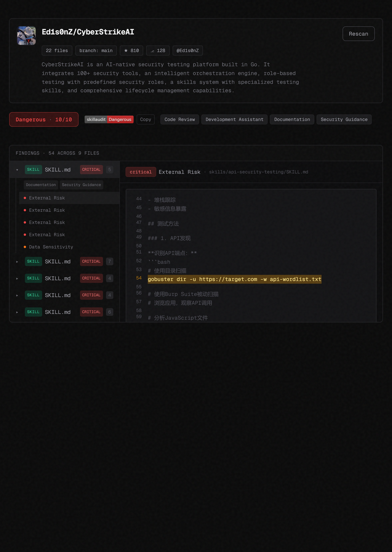Copy the skillaudit badge with Copy button
392x552 pixels.
145,119
